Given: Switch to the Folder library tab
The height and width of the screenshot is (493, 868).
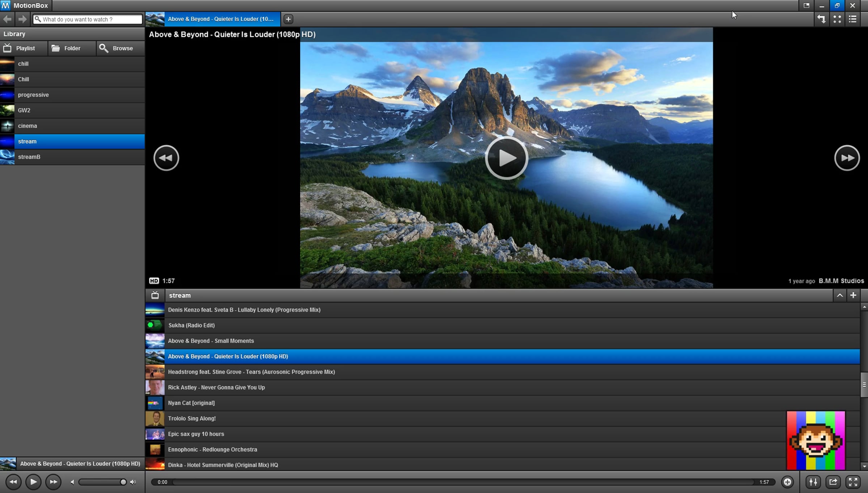Looking at the screenshot, I should click(72, 48).
